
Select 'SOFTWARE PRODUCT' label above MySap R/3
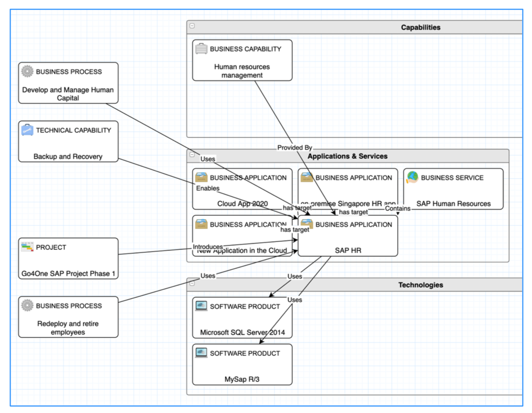245,354
